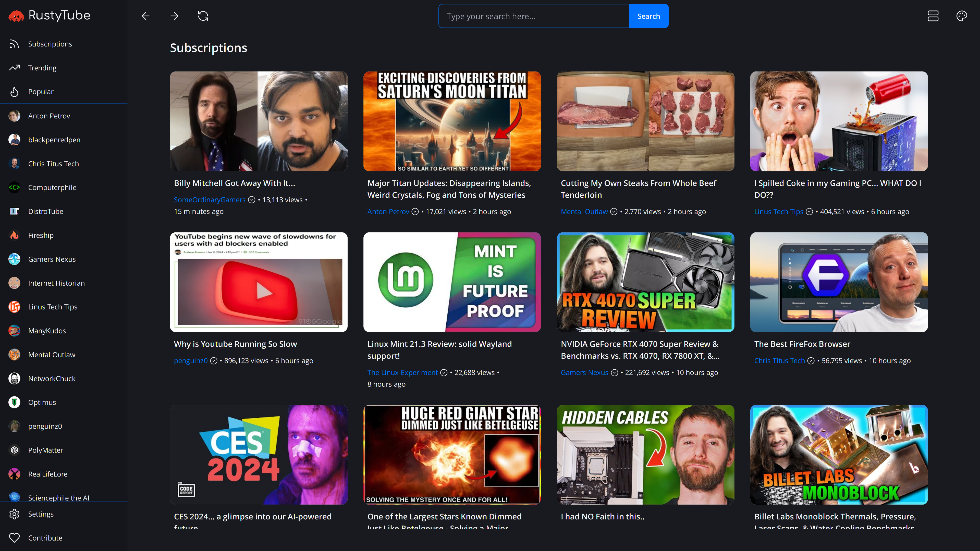Open the spilled Coke gaming PC thumbnail
Viewport: 980px width, 551px height.
839,121
